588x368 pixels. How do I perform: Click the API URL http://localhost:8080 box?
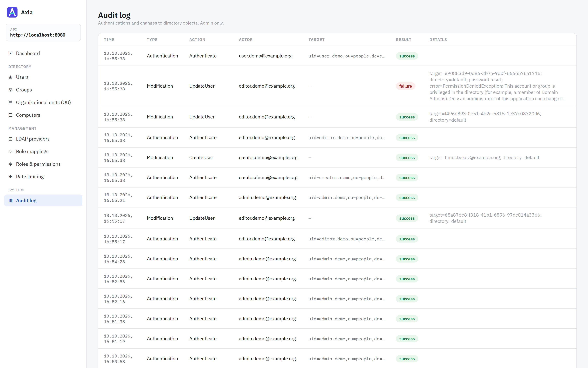(x=43, y=32)
